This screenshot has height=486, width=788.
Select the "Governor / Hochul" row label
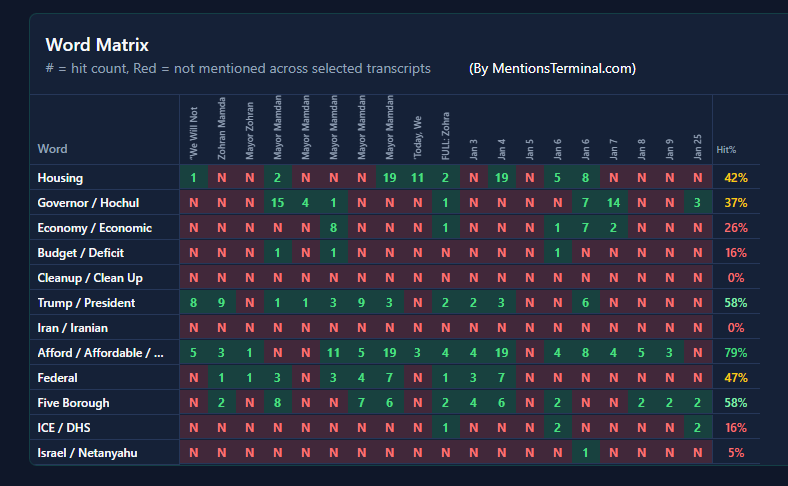(88, 203)
